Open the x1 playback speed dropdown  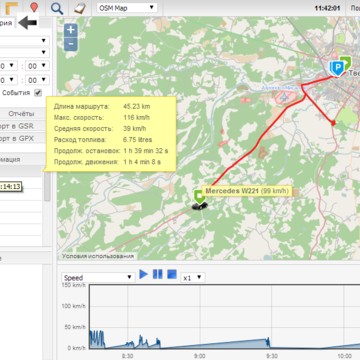click(192, 277)
